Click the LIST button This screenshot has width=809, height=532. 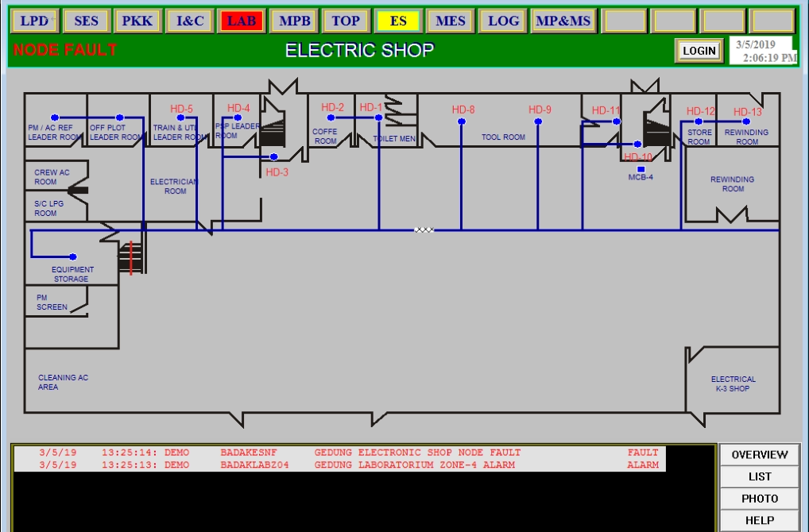click(x=759, y=477)
